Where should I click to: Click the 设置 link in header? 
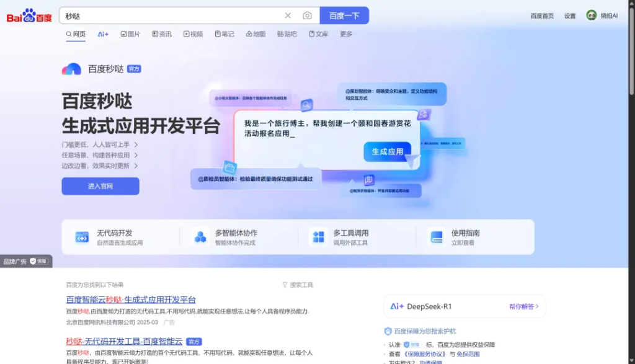(570, 16)
